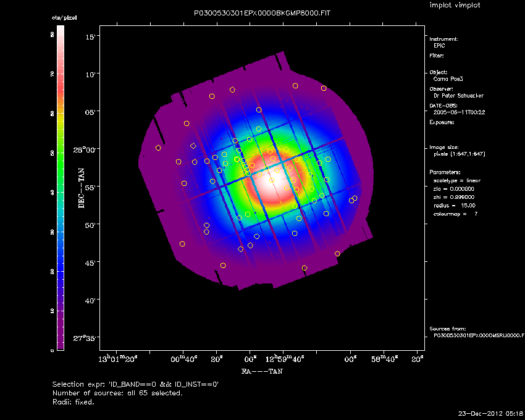Select the 'pixels (1:647,1:647)' value
This screenshot has width=525, height=420.
[460, 154]
